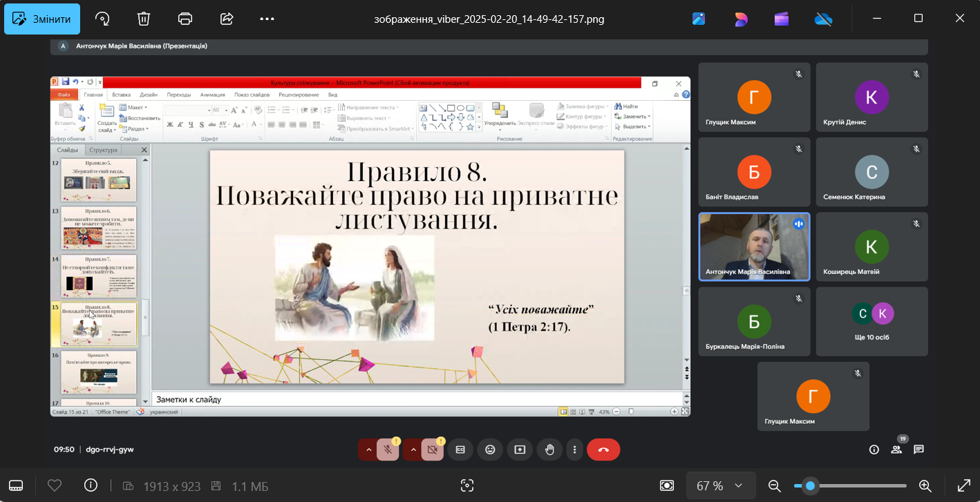The image size is (980, 502).
Task: Click the present screen button in Meet
Action: tap(520, 450)
